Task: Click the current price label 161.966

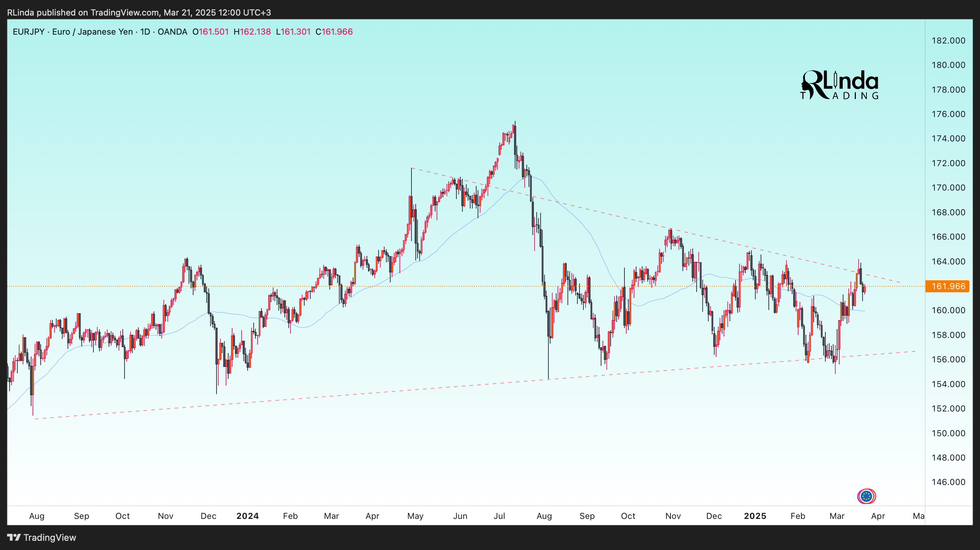Action: [x=948, y=286]
